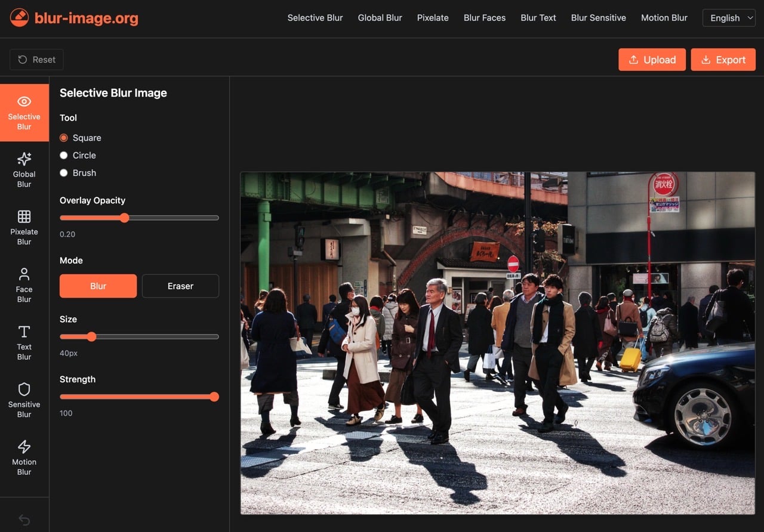Click the Reset button
The image size is (764, 532).
36,60
